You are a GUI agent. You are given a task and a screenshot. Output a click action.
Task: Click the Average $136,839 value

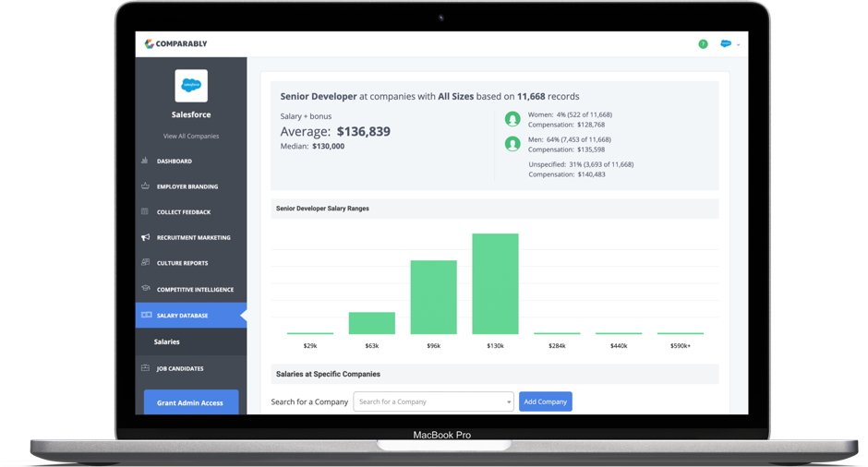363,132
